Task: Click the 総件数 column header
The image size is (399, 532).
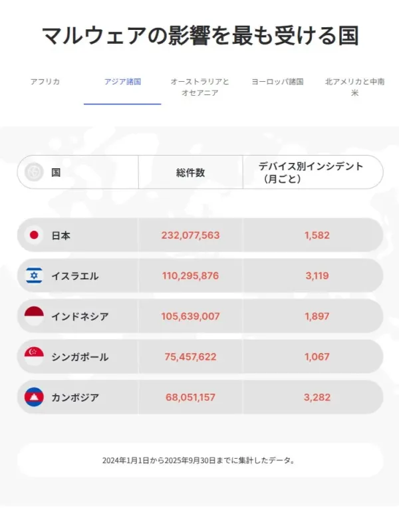Action: coord(193,171)
